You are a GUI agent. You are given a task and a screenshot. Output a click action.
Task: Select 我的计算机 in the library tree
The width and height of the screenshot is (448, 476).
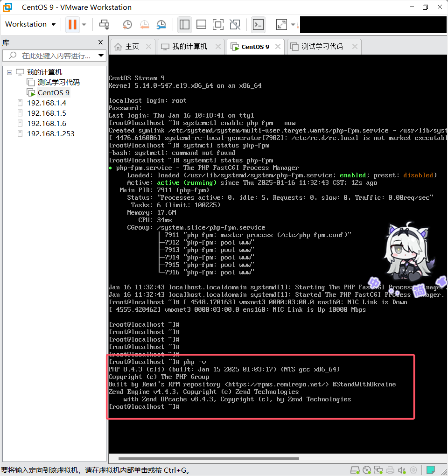pos(44,72)
